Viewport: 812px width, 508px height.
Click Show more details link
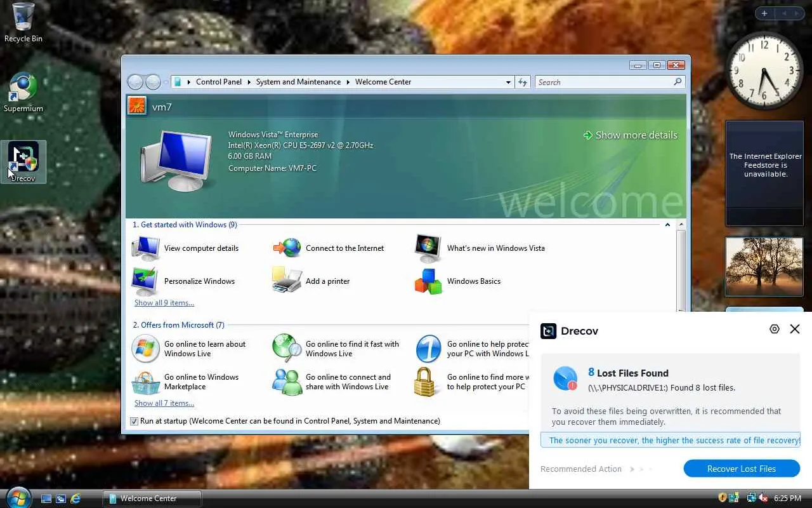click(631, 135)
